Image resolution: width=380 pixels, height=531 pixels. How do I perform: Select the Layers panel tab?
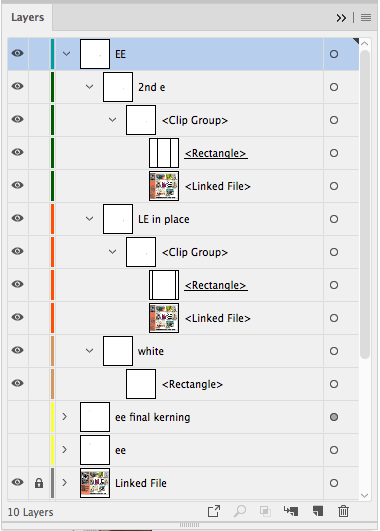click(27, 17)
